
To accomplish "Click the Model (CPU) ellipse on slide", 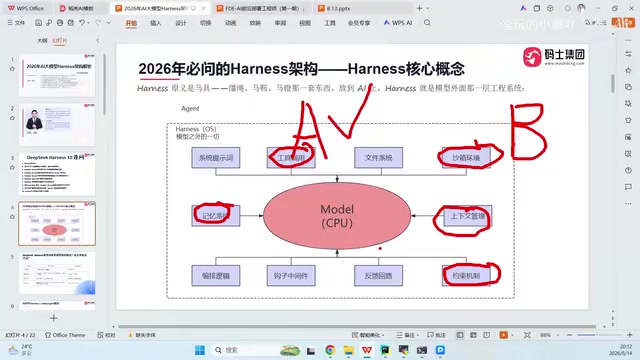I will [337, 216].
